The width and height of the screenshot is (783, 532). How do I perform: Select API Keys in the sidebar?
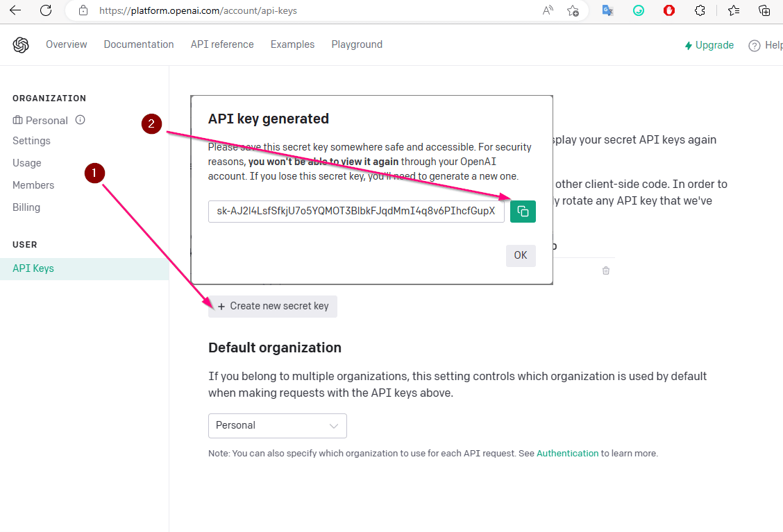pos(33,268)
